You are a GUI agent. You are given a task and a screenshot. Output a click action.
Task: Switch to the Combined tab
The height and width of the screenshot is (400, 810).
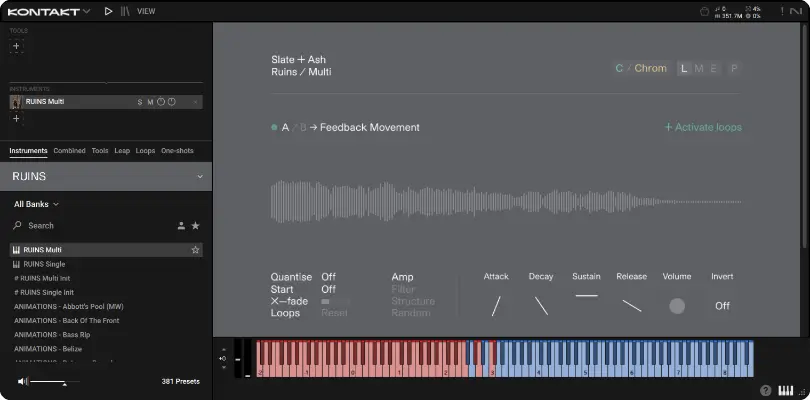coord(69,151)
